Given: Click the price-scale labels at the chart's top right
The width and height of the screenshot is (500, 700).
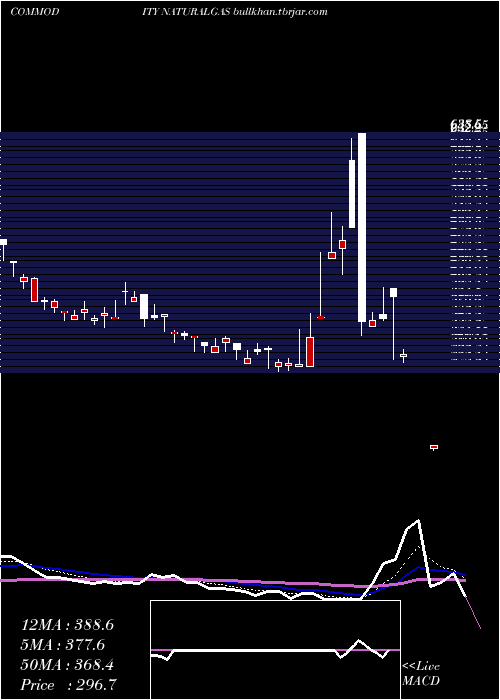Looking at the screenshot, I should pos(468,125).
